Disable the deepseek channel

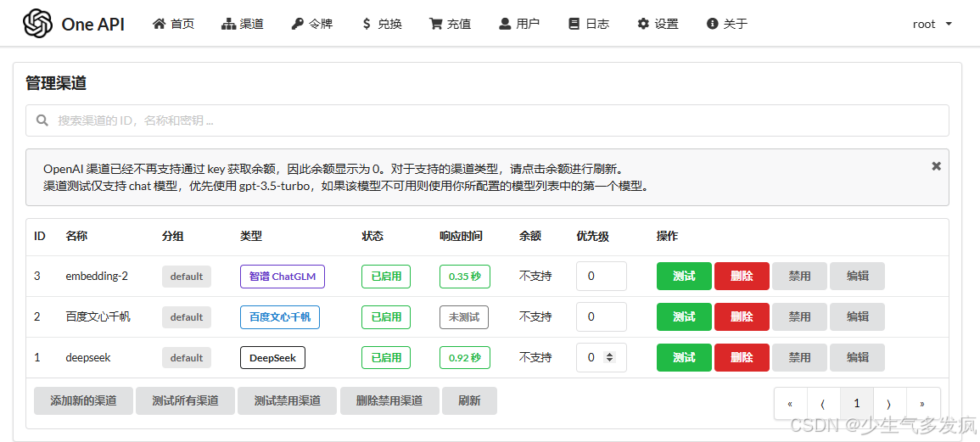pyautogui.click(x=799, y=358)
